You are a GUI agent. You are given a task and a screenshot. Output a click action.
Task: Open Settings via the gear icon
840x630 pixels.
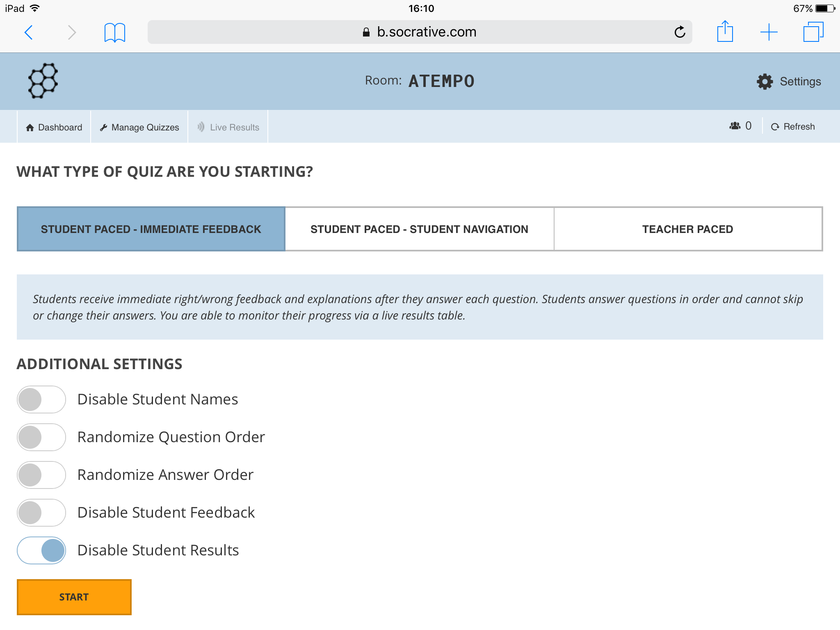765,82
